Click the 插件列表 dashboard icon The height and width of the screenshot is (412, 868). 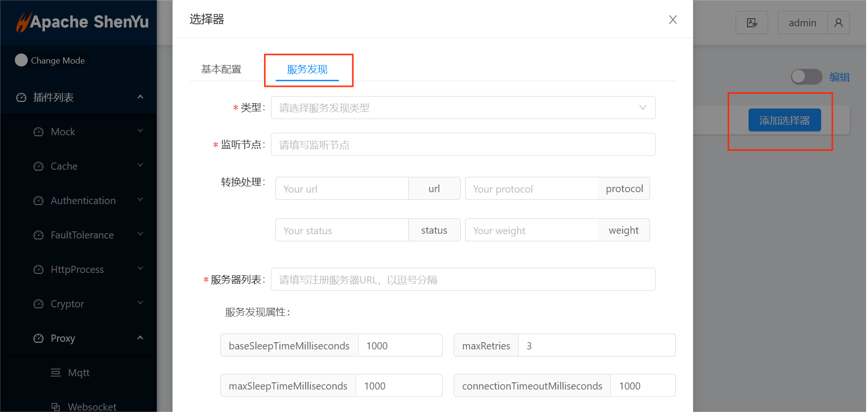[22, 98]
